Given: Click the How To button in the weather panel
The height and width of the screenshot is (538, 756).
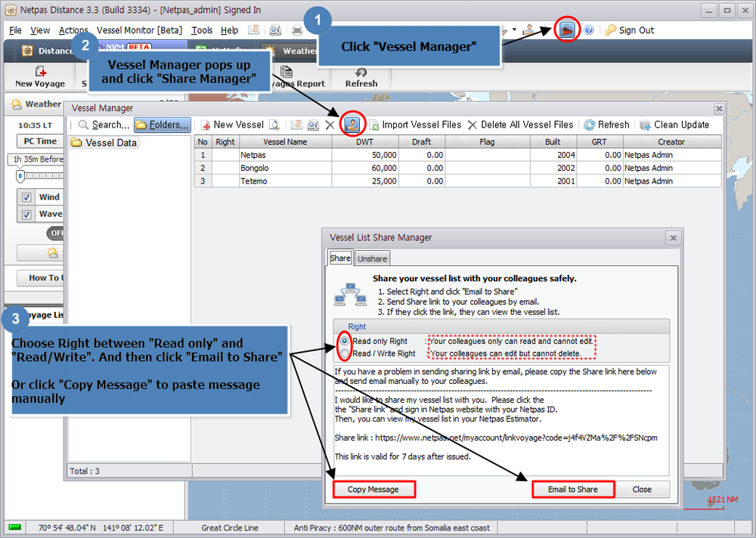Looking at the screenshot, I should (41, 277).
